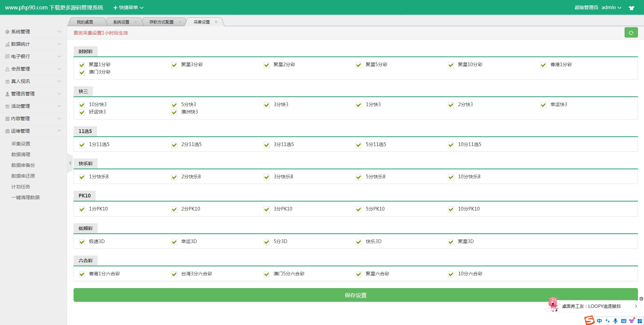Screen dimensions: 644x325
Task: Click the 系统管理 gear icon
Action: tap(7, 32)
